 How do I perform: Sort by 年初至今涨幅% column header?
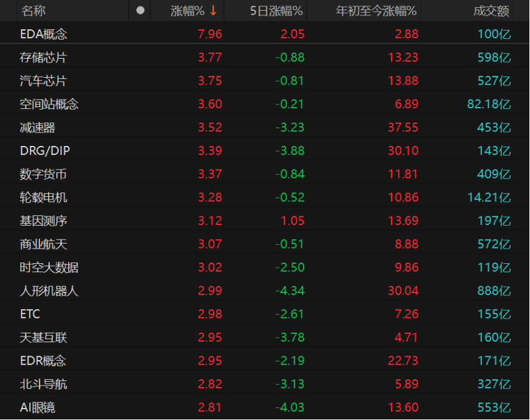376,11
